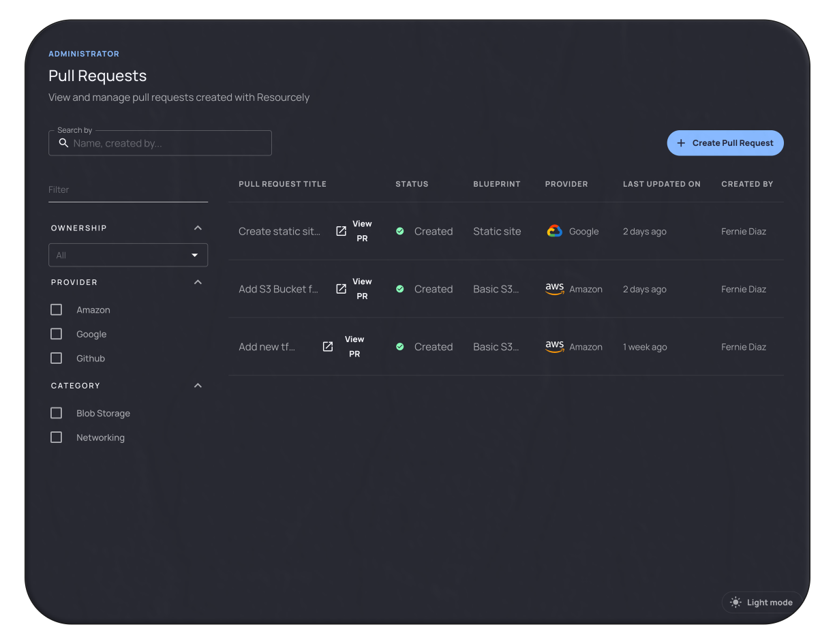Click external link icon for Create static site PR
This screenshot has width=835, height=644.
pos(341,231)
